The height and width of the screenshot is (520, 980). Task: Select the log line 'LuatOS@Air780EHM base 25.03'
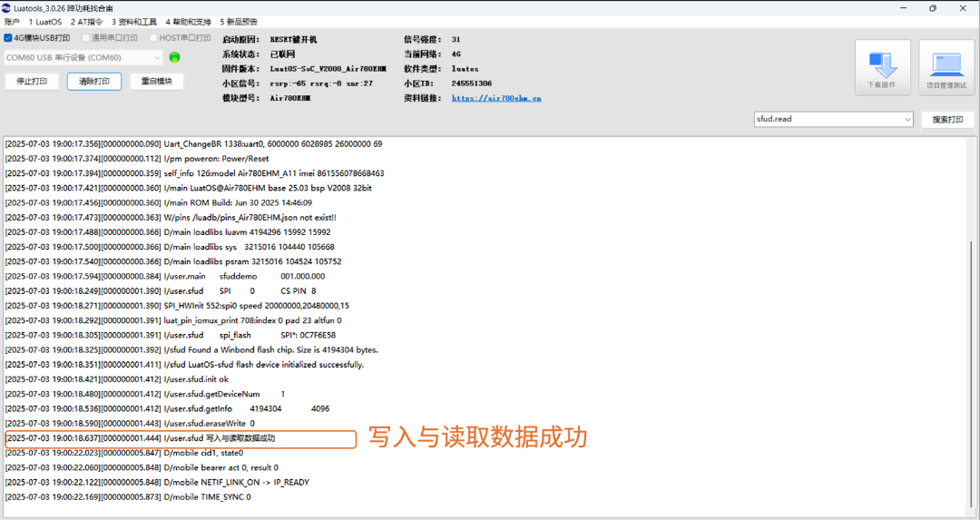point(189,188)
